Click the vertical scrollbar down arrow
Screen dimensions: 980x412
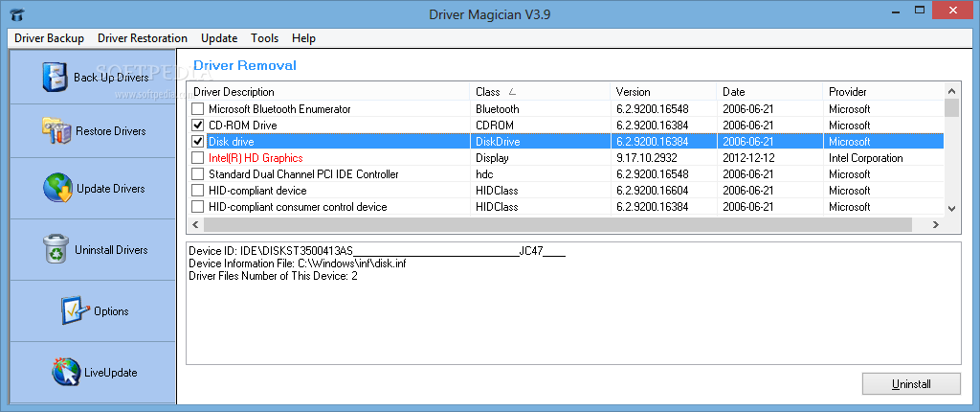click(952, 209)
